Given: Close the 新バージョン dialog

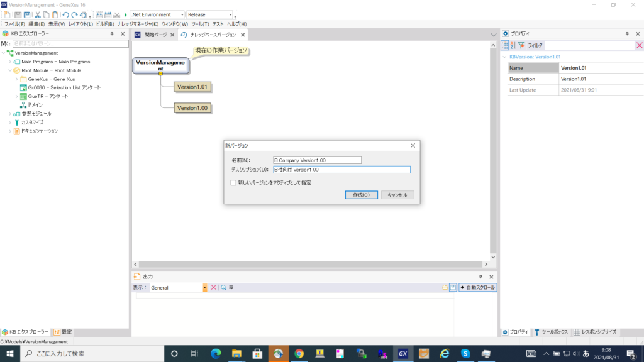Looking at the screenshot, I should [x=413, y=146].
